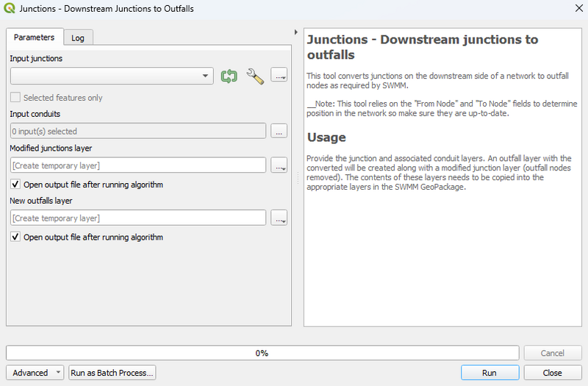Image resolution: width=588 pixels, height=386 pixels.
Task: Open browse options for New outfalls layer
Action: (279, 218)
